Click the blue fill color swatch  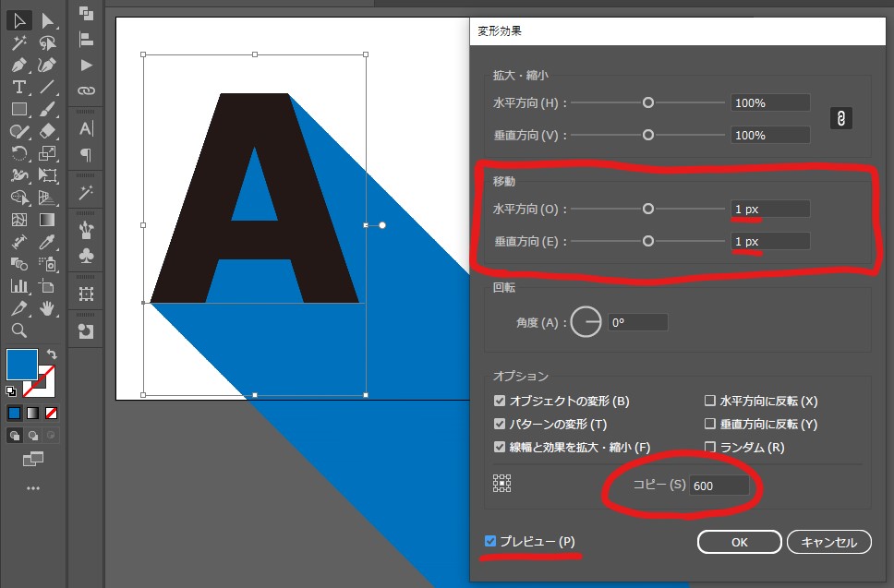[x=20, y=363]
